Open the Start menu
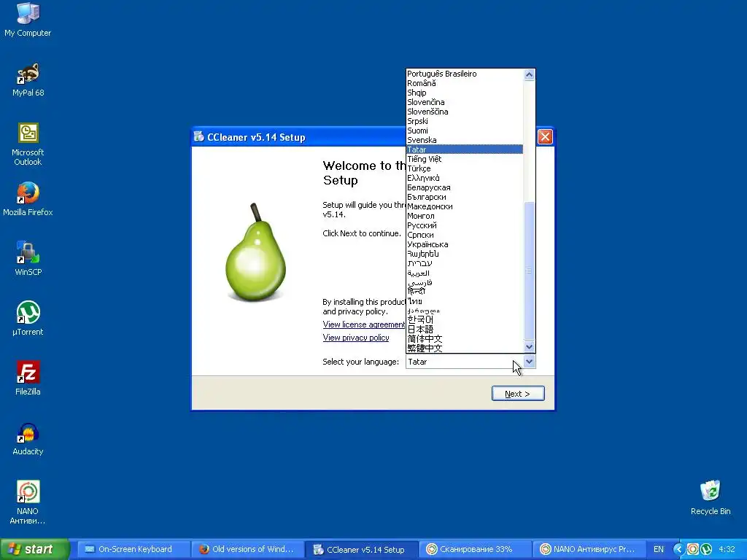This screenshot has width=747, height=560. 34,549
